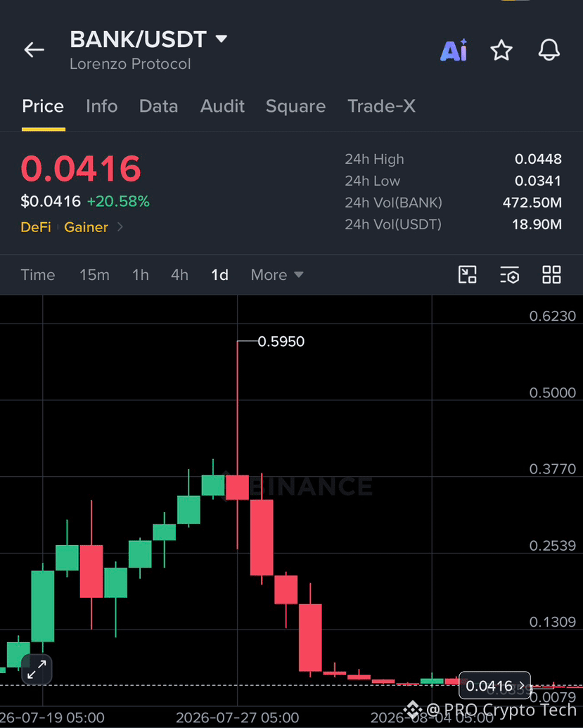Go back with the left arrow
Screen dimensions: 583x728
coord(34,49)
